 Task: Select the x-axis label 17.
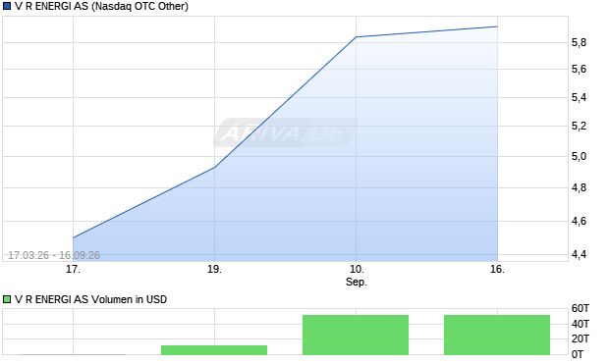(x=73, y=269)
